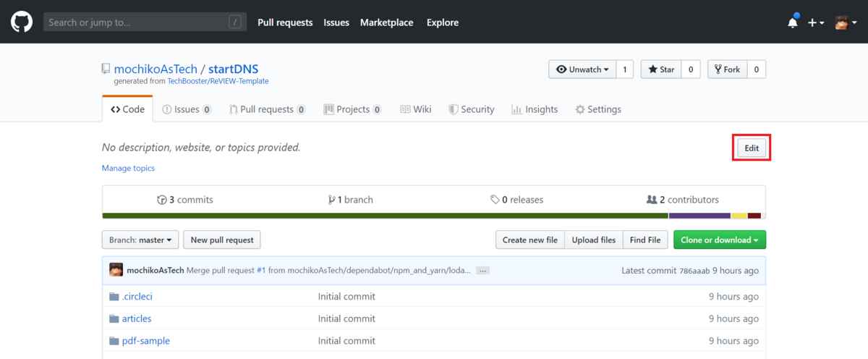Click the commit author avatar thumbnail
Image resolution: width=868 pixels, height=359 pixels.
click(116, 270)
